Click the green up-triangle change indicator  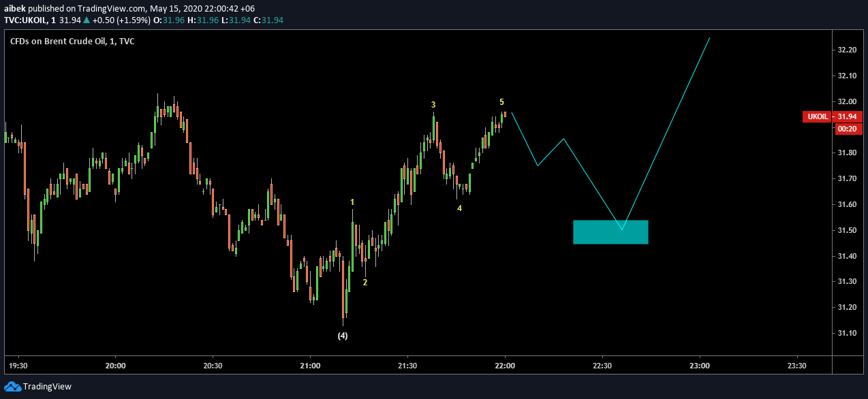[87, 20]
